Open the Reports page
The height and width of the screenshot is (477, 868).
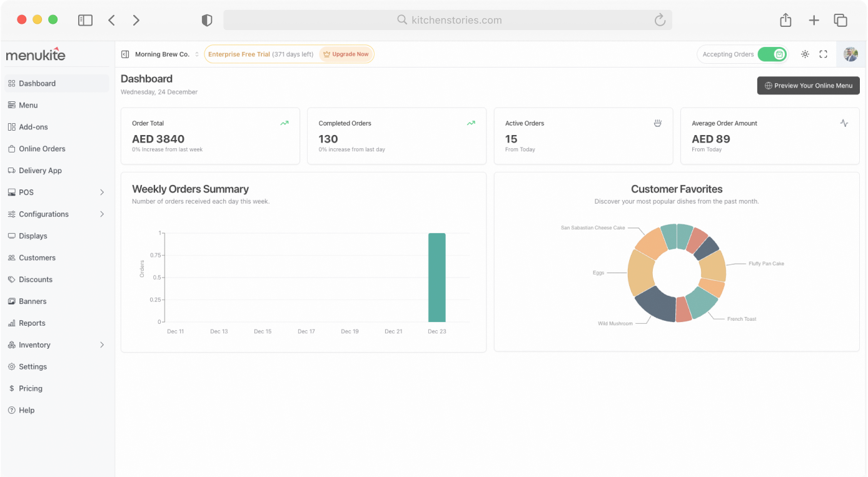pyautogui.click(x=31, y=323)
